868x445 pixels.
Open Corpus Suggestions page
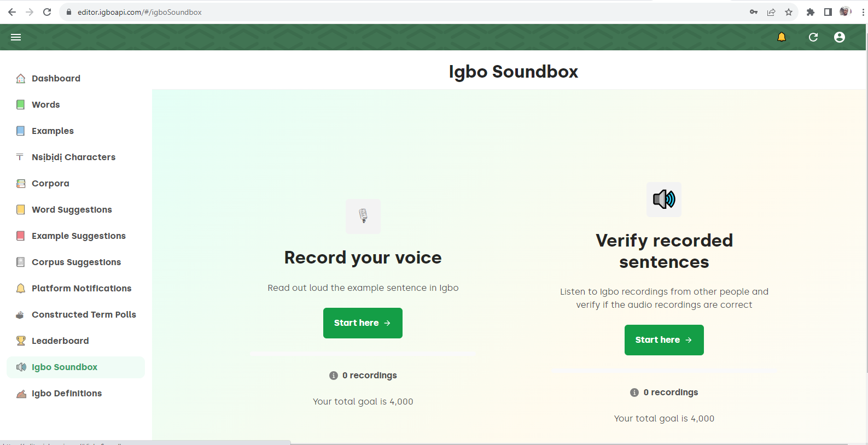76,262
